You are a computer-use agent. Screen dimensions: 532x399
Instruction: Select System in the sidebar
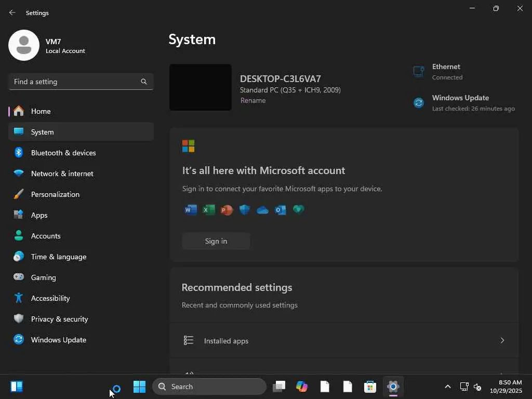tap(81, 131)
